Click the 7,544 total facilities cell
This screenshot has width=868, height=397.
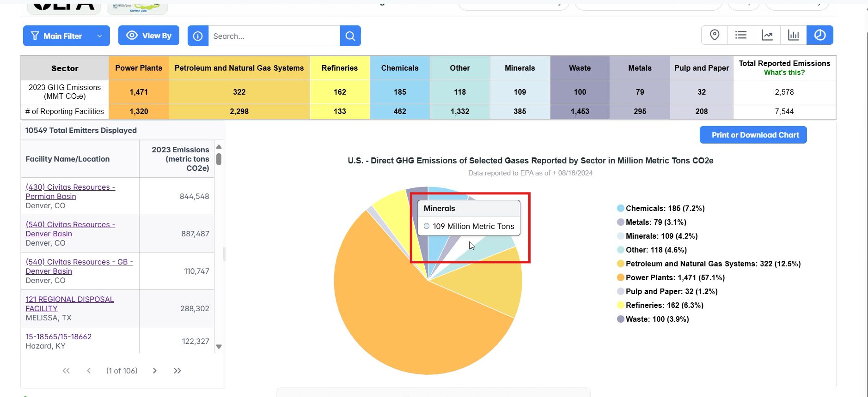tap(784, 111)
